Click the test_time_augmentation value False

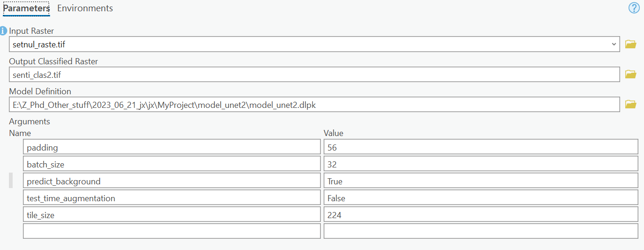pyautogui.click(x=481, y=198)
